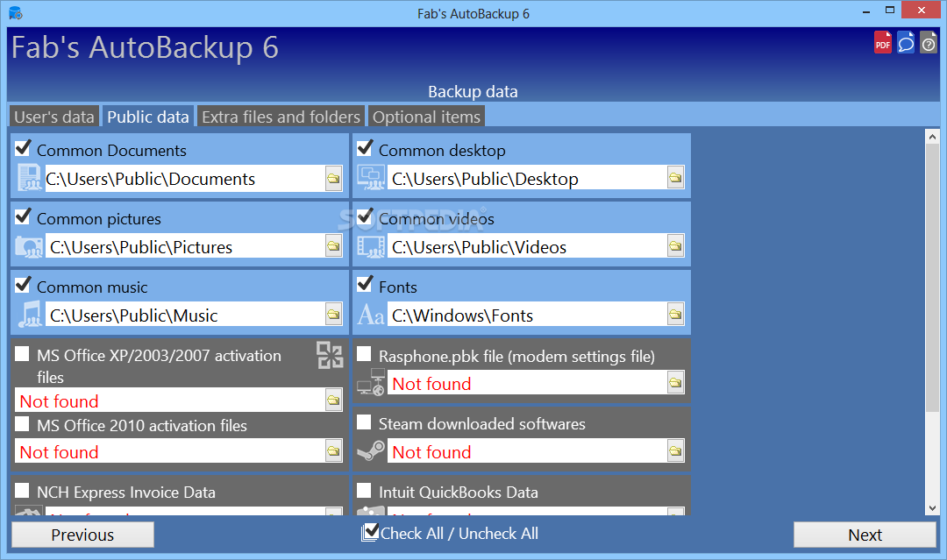Uncheck Common music checkbox
Image resolution: width=947 pixels, height=560 pixels.
23,284
